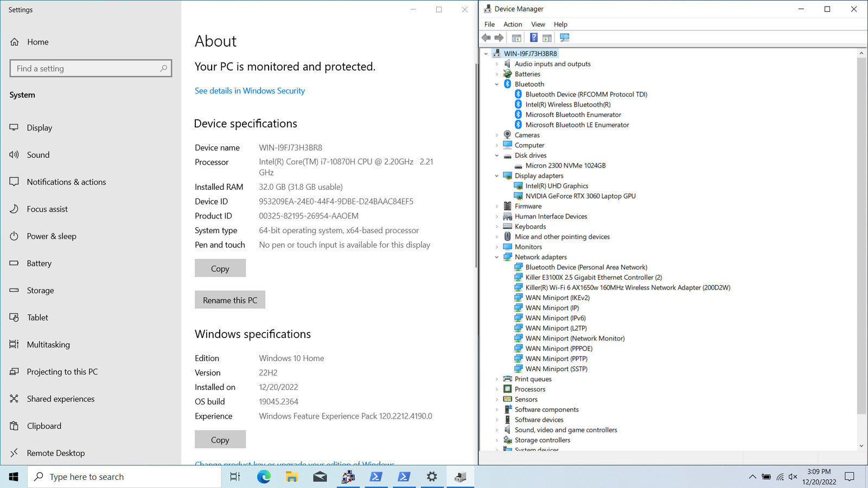Click the Back arrow in Device Manager toolbar

pos(486,38)
